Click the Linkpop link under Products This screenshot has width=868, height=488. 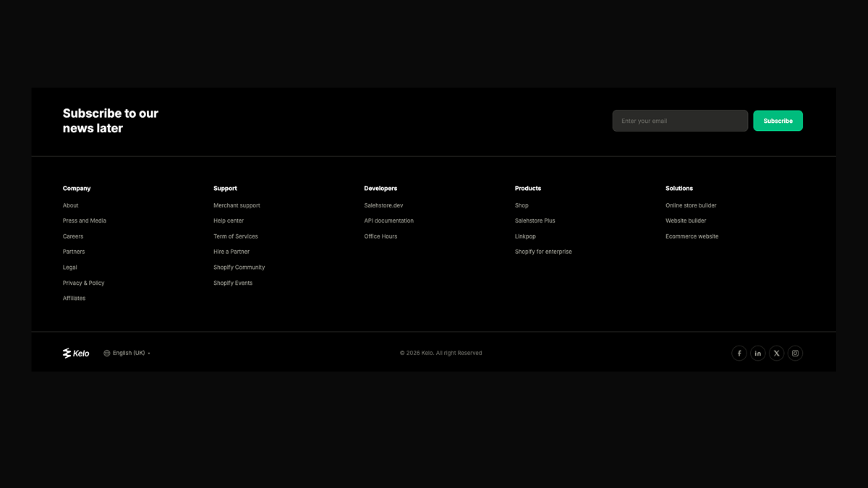(525, 236)
